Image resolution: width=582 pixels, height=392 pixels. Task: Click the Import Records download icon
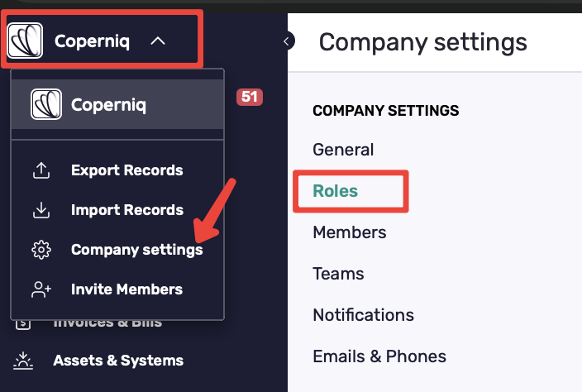point(41,210)
